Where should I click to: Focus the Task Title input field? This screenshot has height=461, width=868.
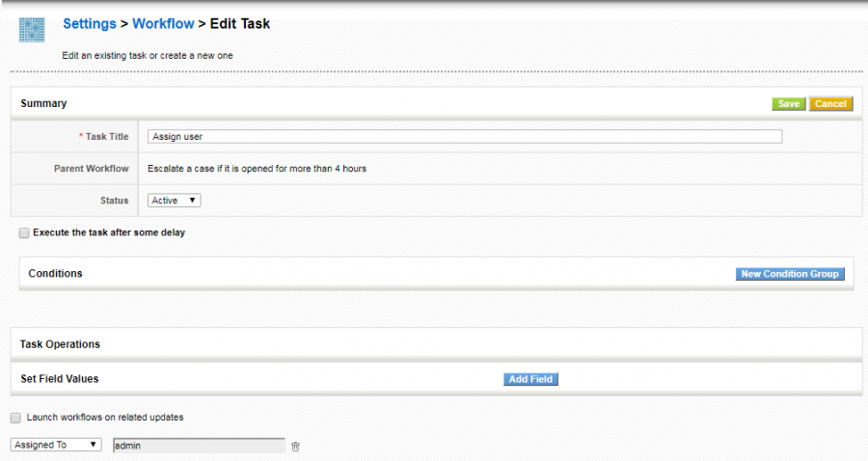click(x=465, y=137)
